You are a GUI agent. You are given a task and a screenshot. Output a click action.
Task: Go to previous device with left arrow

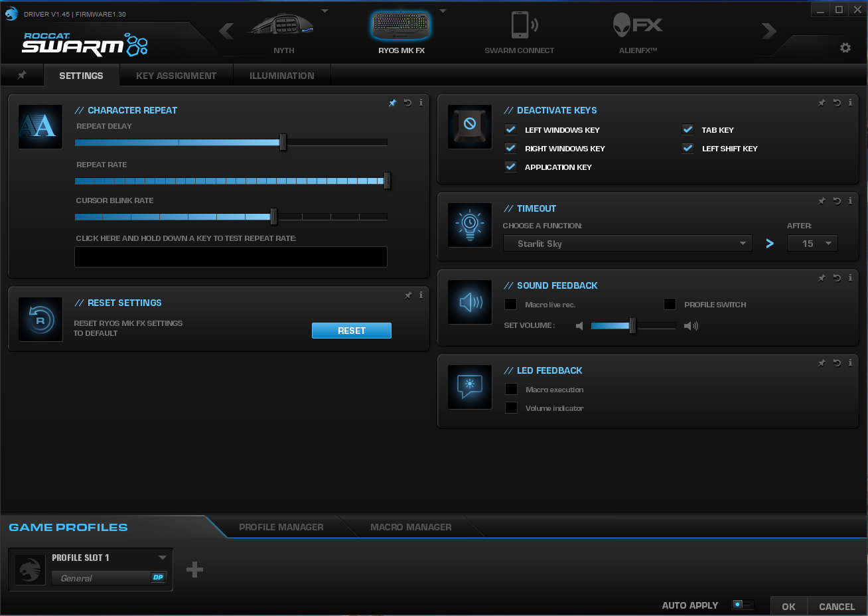click(226, 31)
